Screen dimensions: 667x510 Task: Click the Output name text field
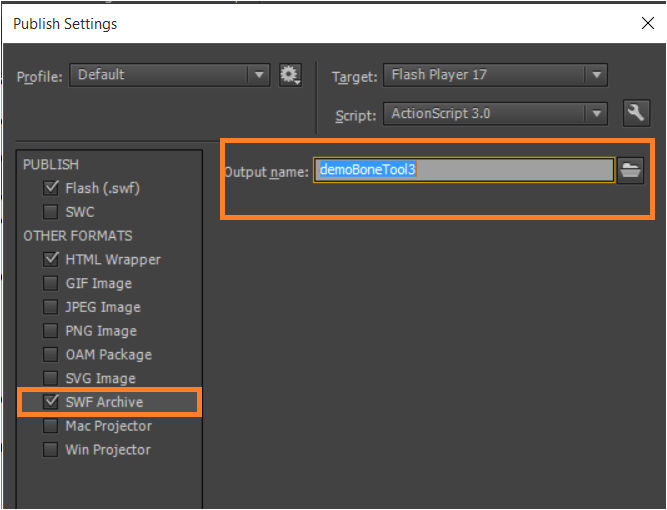click(464, 170)
